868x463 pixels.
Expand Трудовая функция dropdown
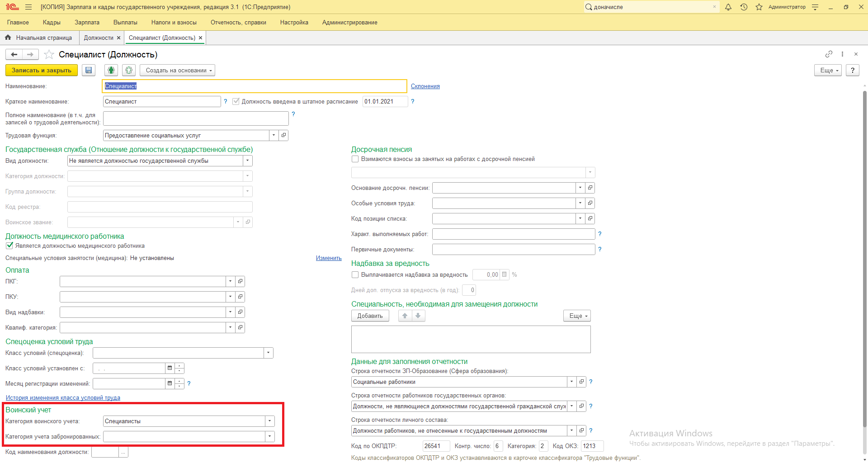click(274, 135)
